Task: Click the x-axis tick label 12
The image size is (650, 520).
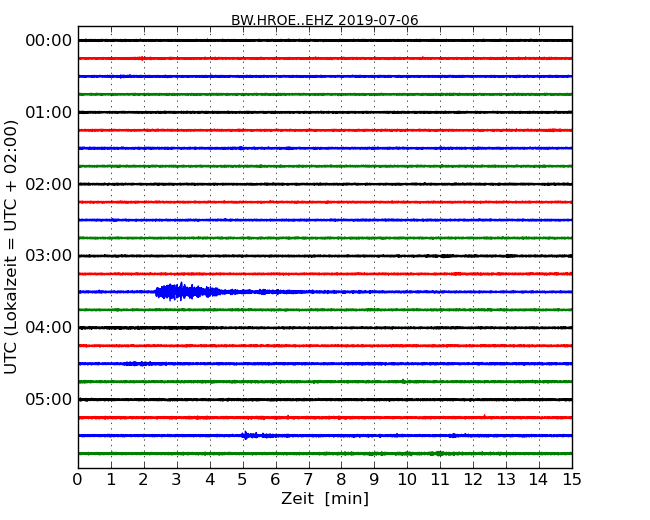Action: click(x=473, y=480)
